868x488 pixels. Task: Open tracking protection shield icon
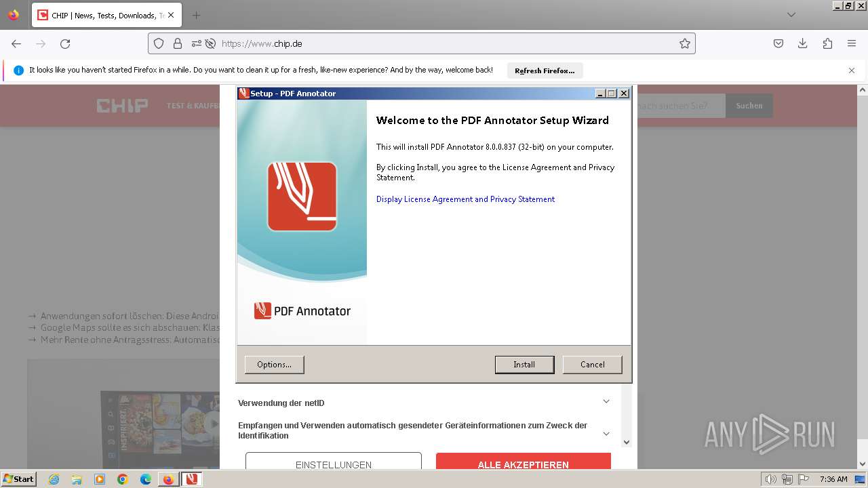[x=159, y=43]
